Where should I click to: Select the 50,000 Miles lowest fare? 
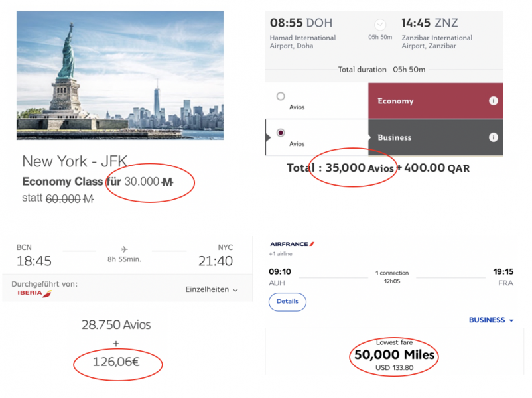(x=394, y=355)
